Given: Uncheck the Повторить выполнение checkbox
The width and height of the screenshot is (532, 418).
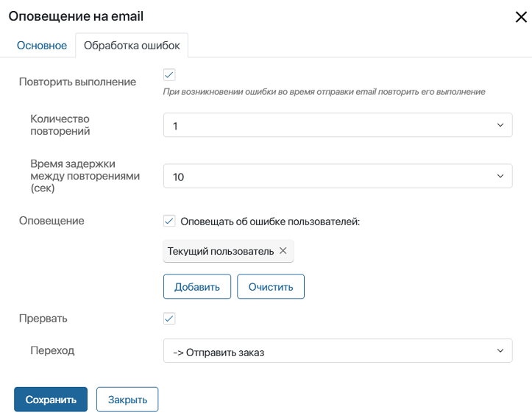Looking at the screenshot, I should click(169, 74).
